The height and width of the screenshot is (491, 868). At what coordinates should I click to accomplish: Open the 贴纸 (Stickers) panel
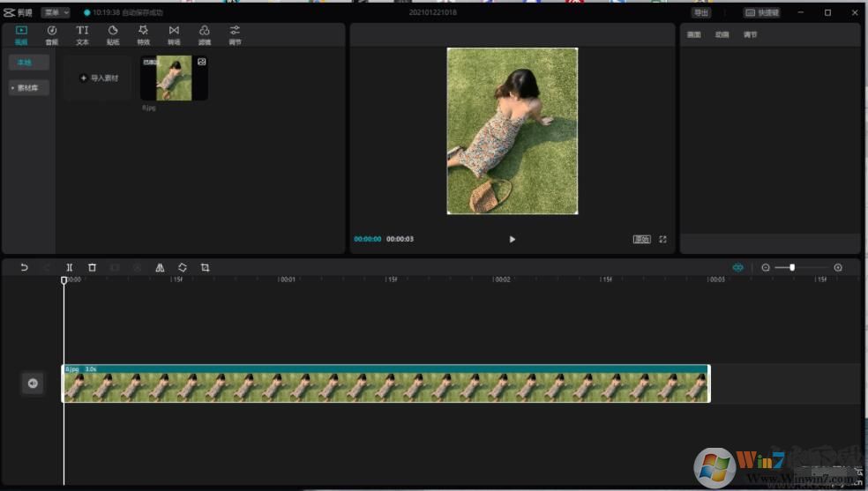coord(113,34)
